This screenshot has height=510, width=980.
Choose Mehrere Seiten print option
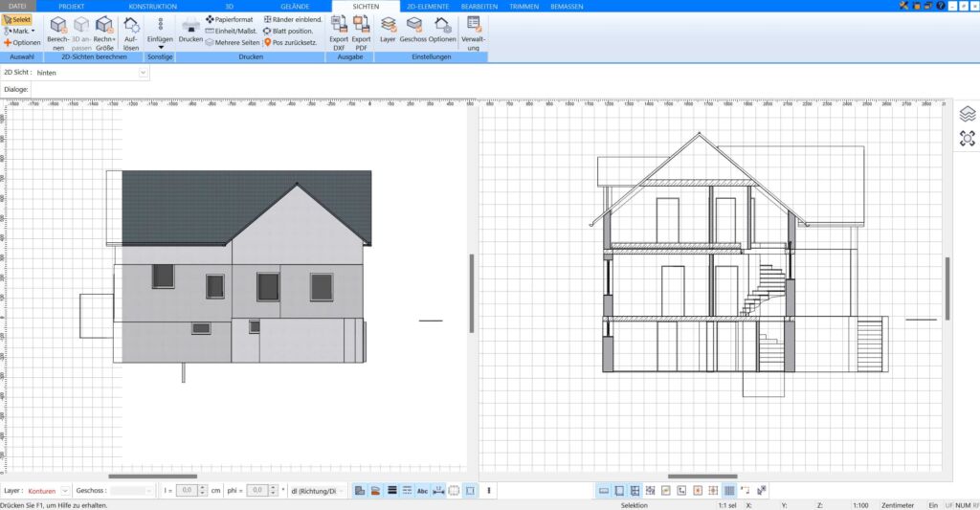[233, 42]
